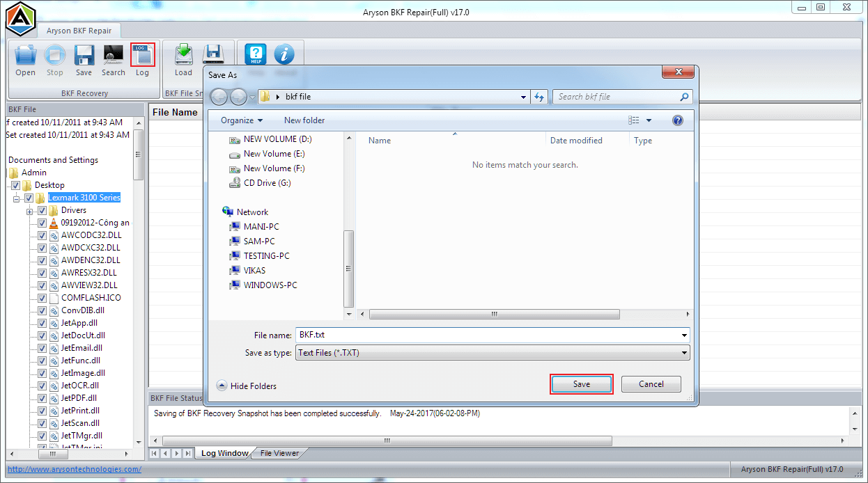Image resolution: width=868 pixels, height=483 pixels.
Task: Sort by the Date modified column header
Action: point(576,141)
